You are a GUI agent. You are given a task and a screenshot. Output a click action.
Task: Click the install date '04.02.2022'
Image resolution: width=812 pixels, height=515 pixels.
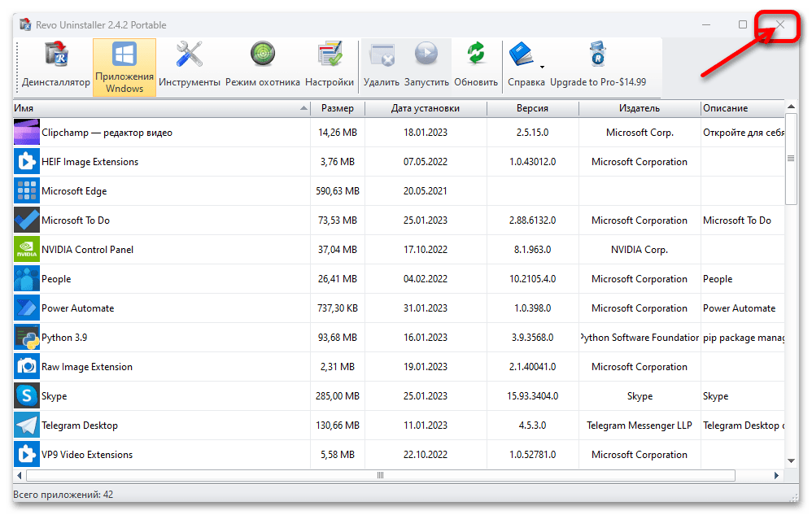pyautogui.click(x=426, y=279)
